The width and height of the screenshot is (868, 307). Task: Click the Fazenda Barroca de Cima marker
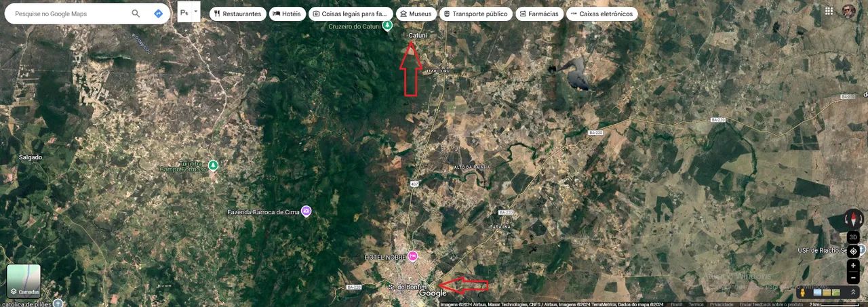306,211
